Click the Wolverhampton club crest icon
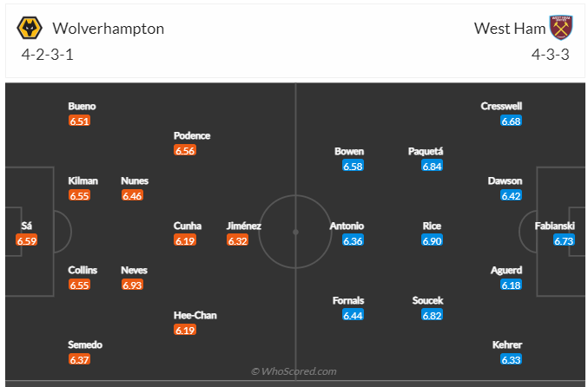The width and height of the screenshot is (588, 387). click(30, 29)
